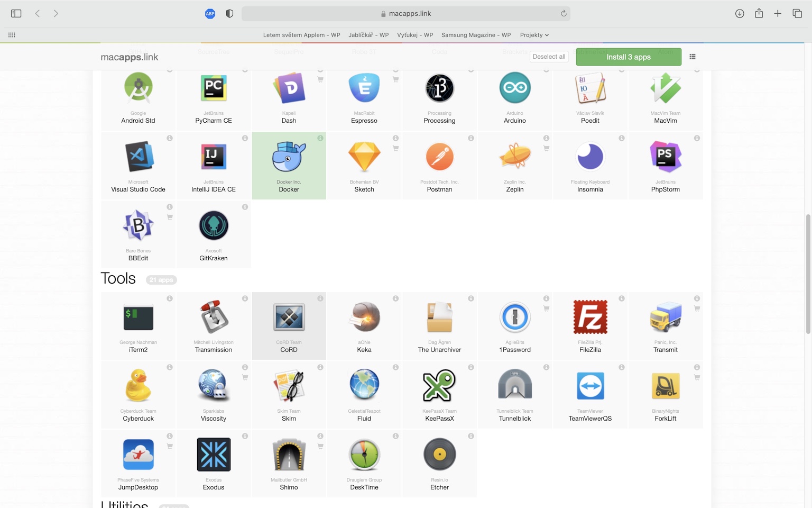Select the DeskTime app icon
This screenshot has width=812, height=508.
pos(364,455)
